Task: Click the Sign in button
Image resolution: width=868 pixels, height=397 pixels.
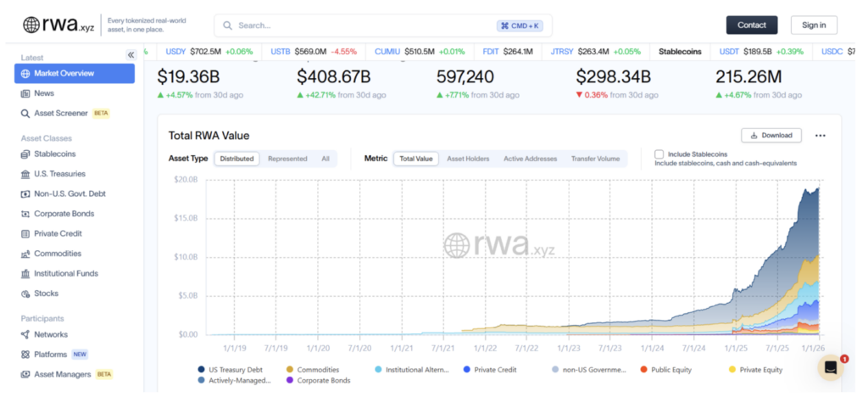Action: coord(814,25)
